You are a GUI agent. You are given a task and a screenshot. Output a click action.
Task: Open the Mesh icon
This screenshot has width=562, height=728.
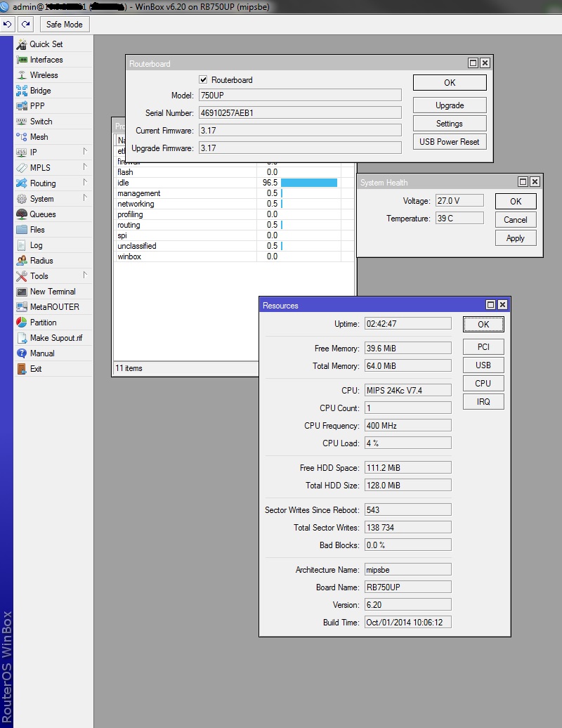click(x=22, y=137)
